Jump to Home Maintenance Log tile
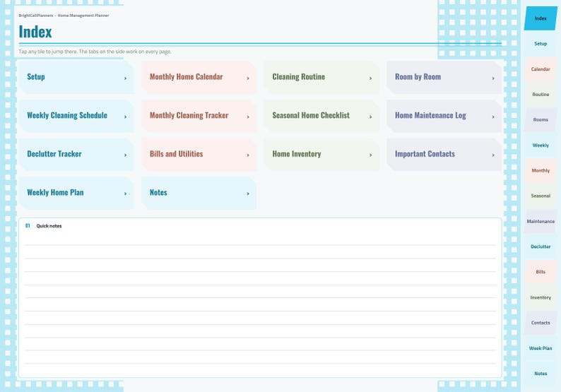561x392 pixels. coord(444,116)
